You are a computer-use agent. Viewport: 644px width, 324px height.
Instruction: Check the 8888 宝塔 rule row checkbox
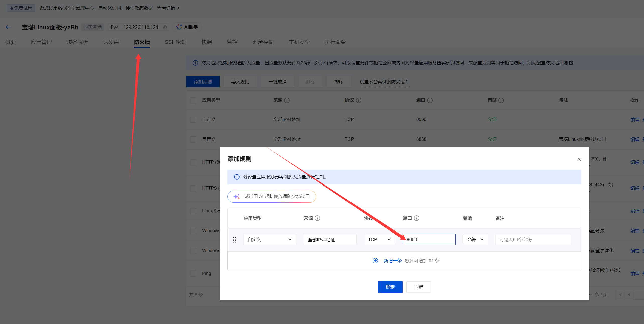[193, 139]
